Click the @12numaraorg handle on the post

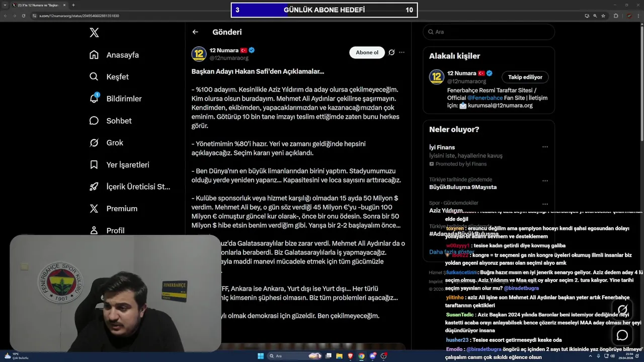[229, 58]
